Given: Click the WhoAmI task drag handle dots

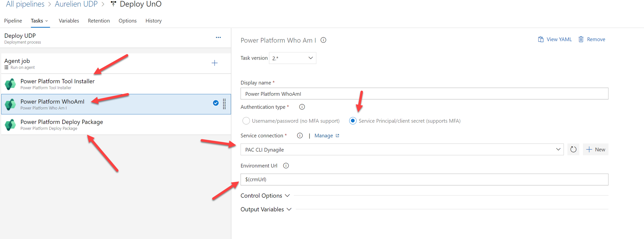Looking at the screenshot, I should tap(224, 104).
